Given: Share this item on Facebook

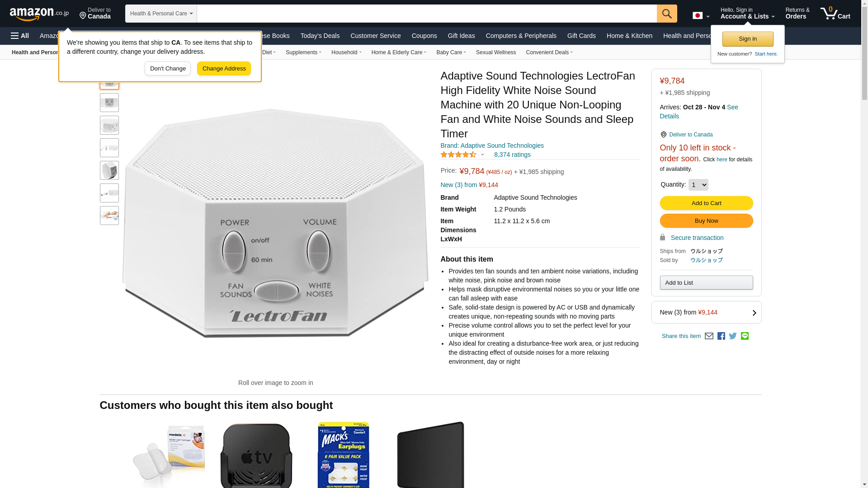Looking at the screenshot, I should [721, 336].
